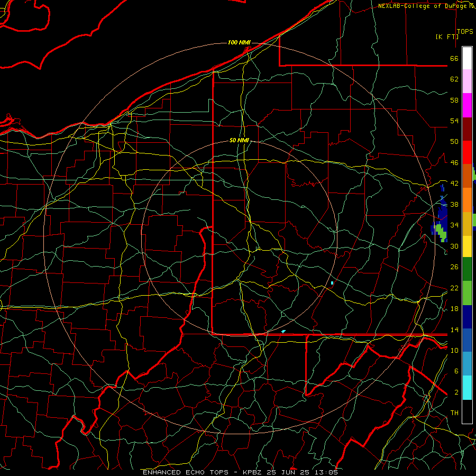This screenshot has width=476, height=476.
Task: Click legend value '34'
Action: (x=454, y=225)
